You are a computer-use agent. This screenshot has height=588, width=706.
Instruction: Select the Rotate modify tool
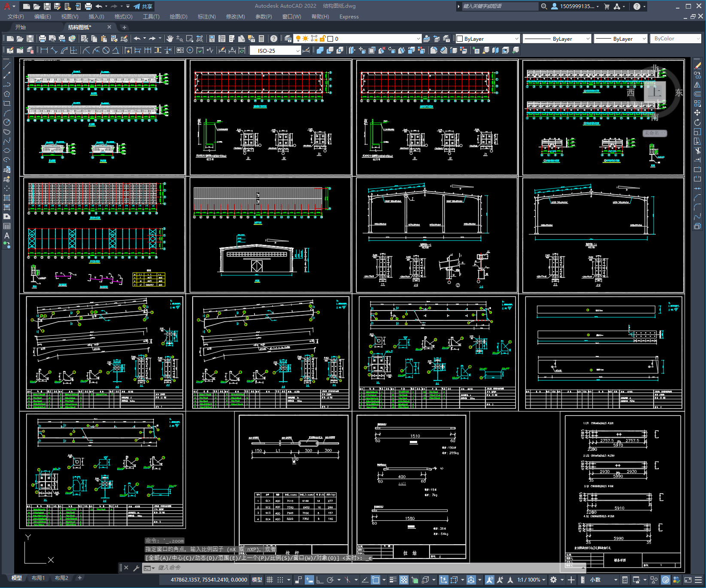click(697, 122)
